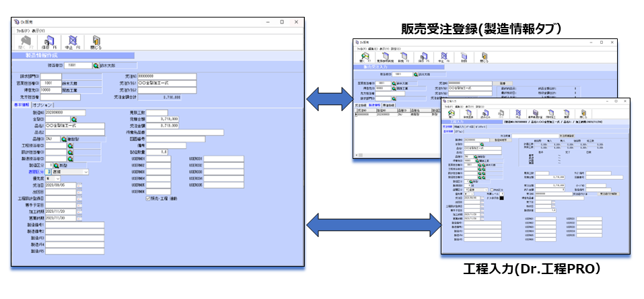This screenshot has height=299, width=644.
Task: Click calculator-style icon in 工程入力 toolbar
Action: point(536,112)
